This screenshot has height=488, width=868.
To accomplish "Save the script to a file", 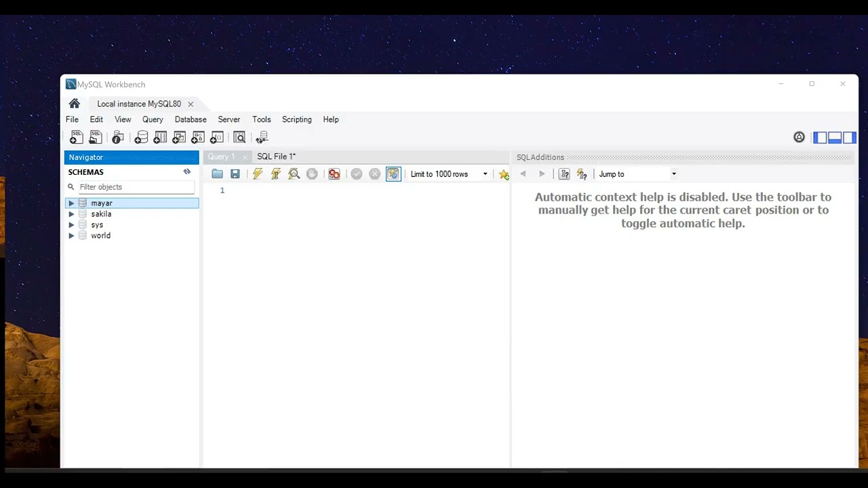I will click(x=235, y=174).
